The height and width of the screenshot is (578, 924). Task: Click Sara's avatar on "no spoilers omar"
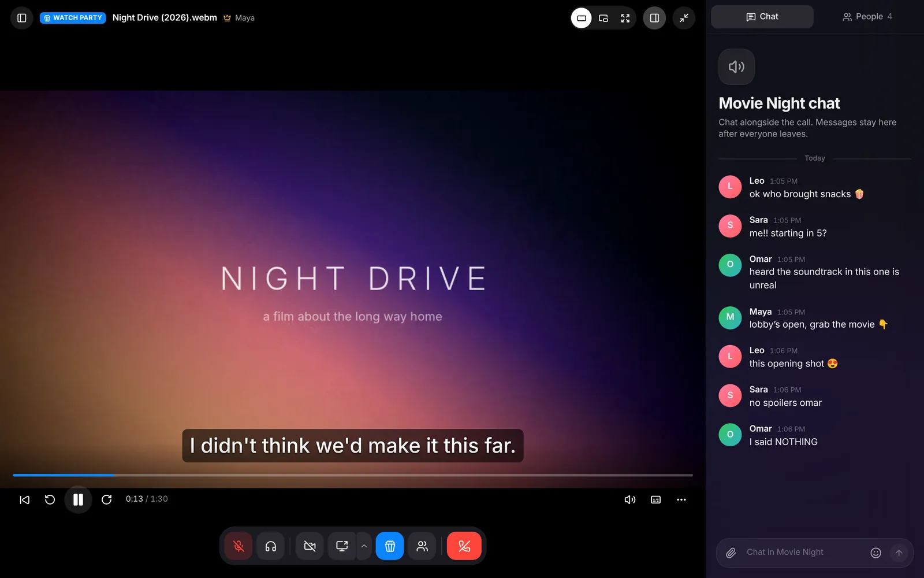click(x=730, y=395)
